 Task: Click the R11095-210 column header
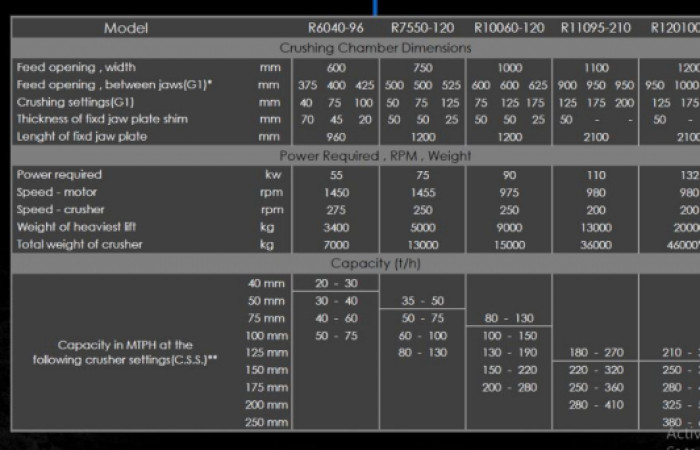point(596,28)
